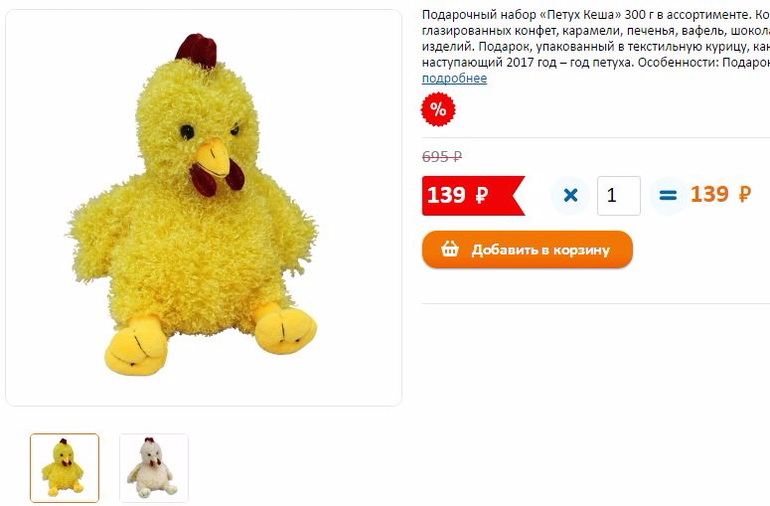
Task: Click the rooster's red comb in photo
Action: point(196,49)
